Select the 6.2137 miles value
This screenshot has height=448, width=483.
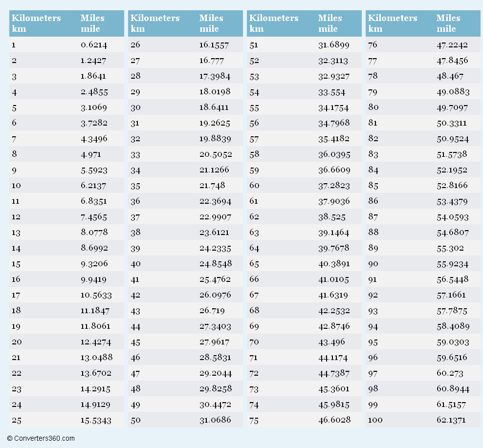(94, 186)
